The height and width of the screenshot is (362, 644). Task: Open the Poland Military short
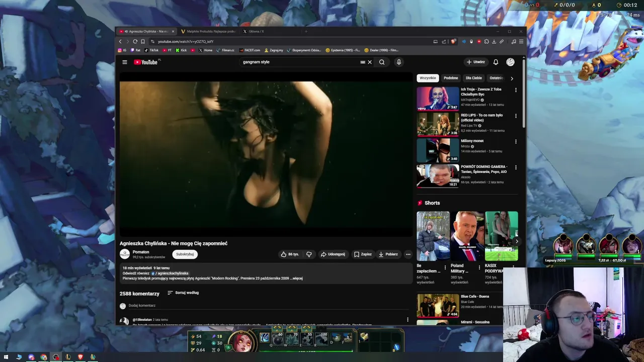467,236
